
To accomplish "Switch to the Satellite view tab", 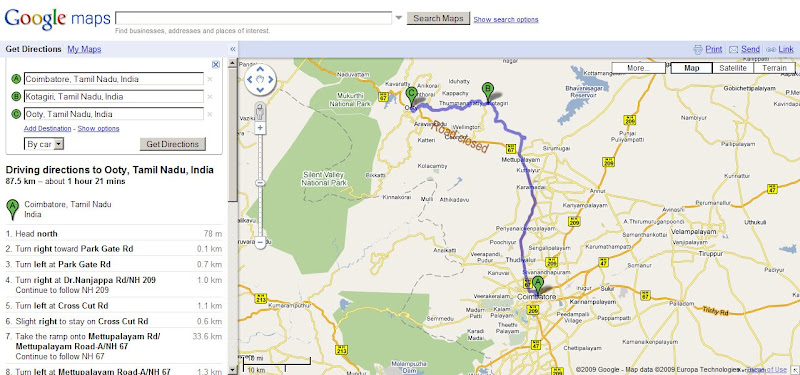I will click(x=733, y=68).
